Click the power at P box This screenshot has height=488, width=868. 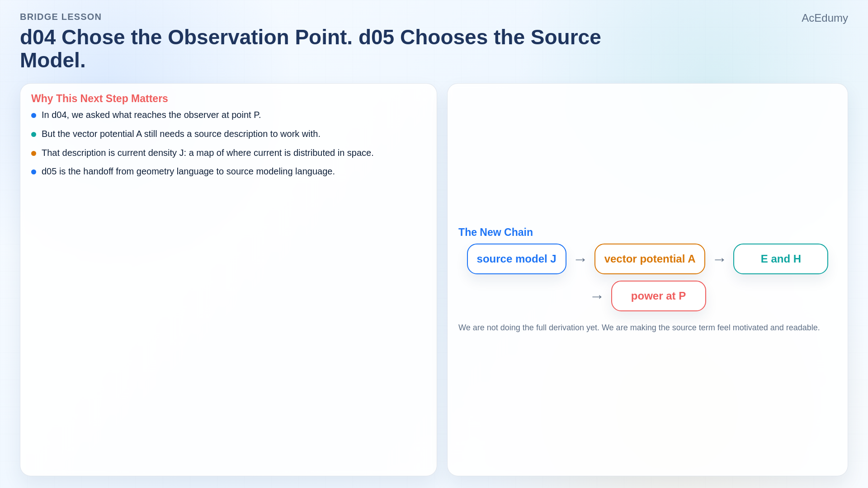click(x=658, y=296)
